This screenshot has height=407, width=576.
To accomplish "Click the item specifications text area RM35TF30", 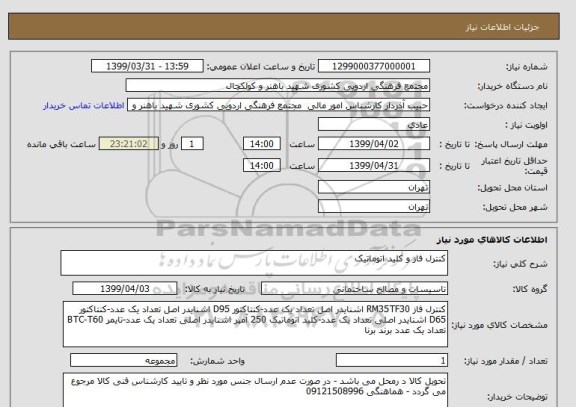I will [x=255, y=324].
